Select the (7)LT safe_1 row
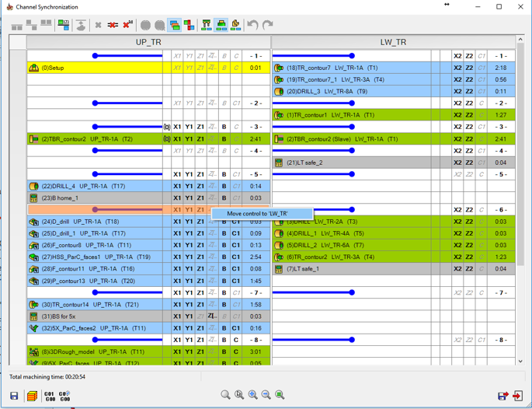Screen dimensions: 532x409 pos(393,269)
